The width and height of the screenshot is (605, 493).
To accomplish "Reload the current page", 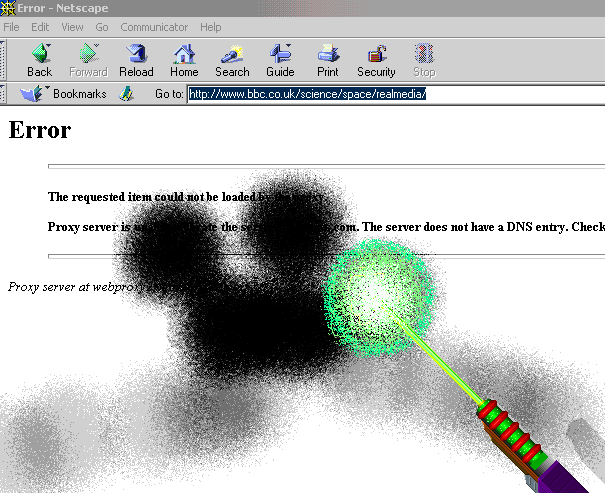I will 136,60.
